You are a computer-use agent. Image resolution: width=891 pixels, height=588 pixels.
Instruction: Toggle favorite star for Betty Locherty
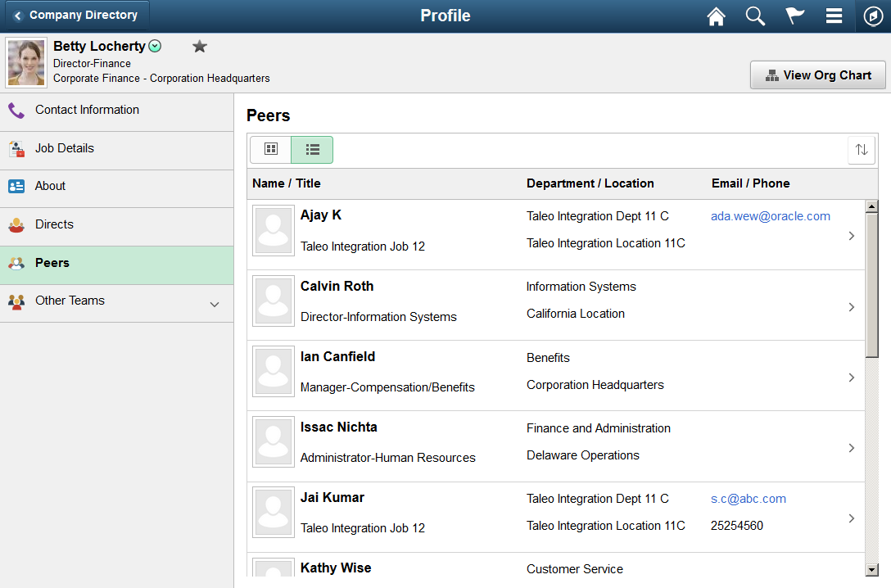[x=200, y=46]
